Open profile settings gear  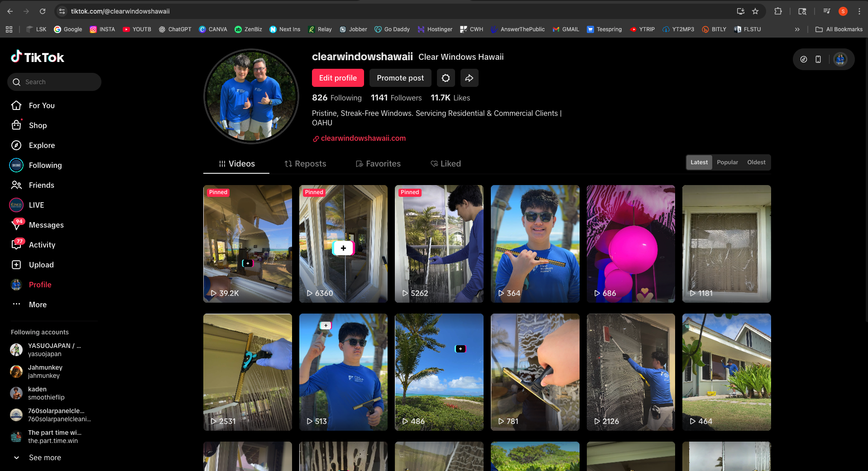click(x=446, y=78)
